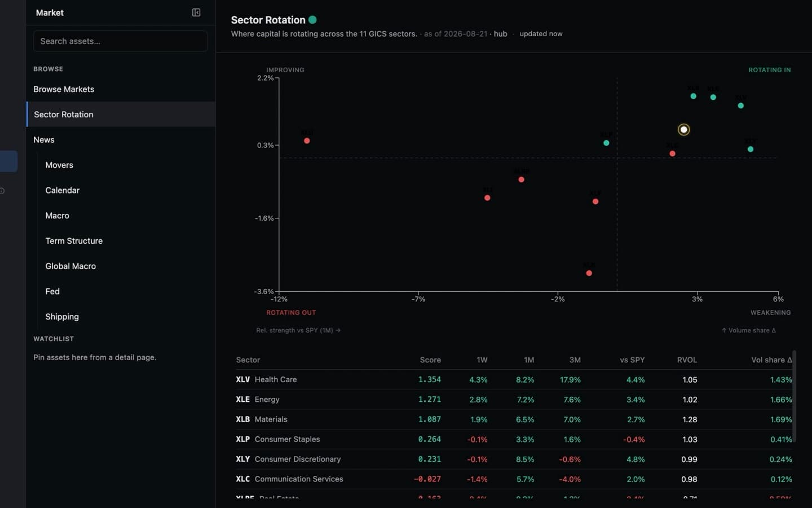Select the XLF red point on chart

595,202
